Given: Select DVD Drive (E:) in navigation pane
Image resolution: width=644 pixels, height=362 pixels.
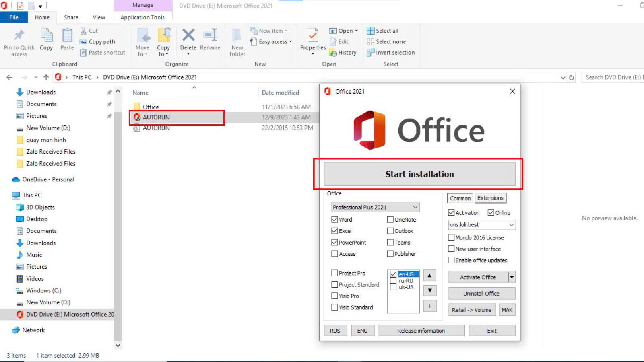Looking at the screenshot, I should coord(64,314).
